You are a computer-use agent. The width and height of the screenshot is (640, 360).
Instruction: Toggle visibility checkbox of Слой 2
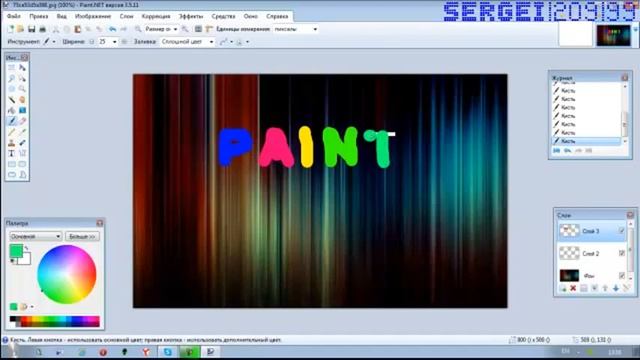pyautogui.click(x=622, y=253)
